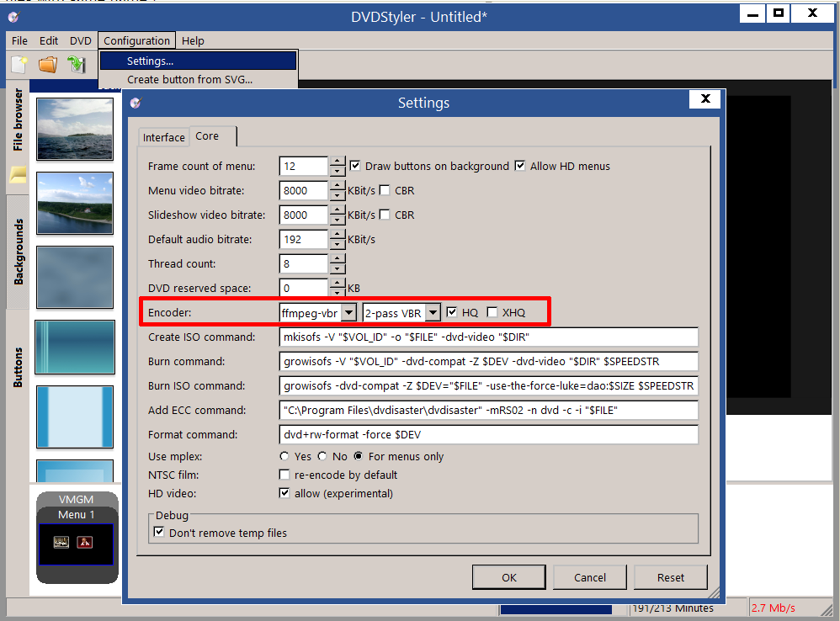Click the Thread count input field

304,263
